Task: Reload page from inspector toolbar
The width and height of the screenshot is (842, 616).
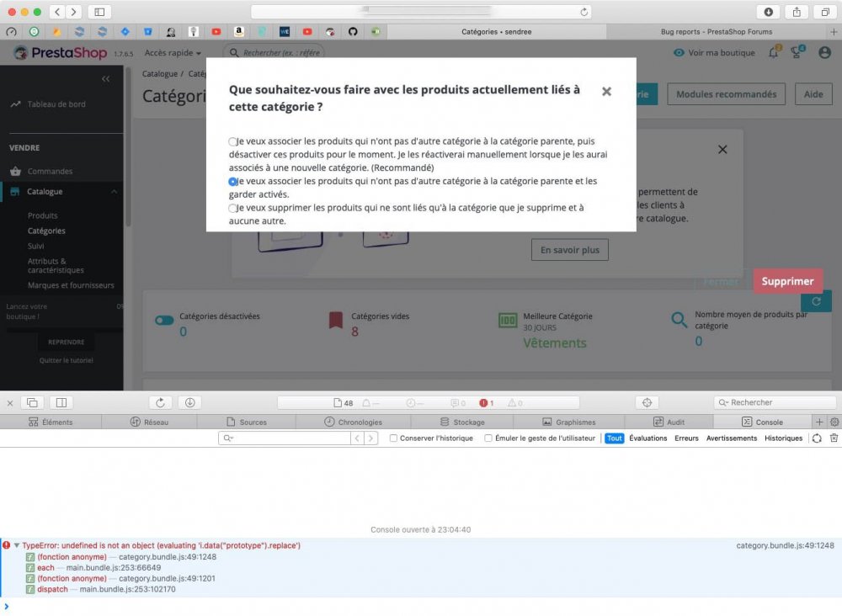Action: [x=160, y=402]
